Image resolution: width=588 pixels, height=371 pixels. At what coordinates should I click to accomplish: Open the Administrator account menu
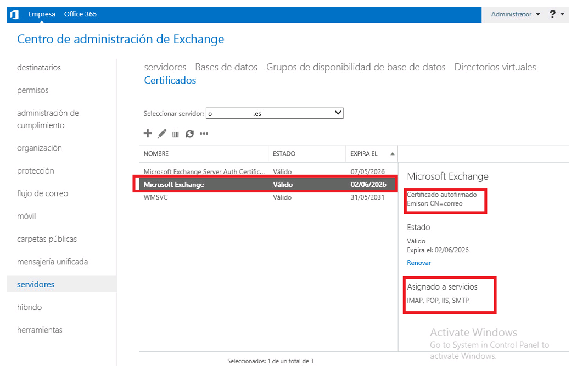click(515, 14)
